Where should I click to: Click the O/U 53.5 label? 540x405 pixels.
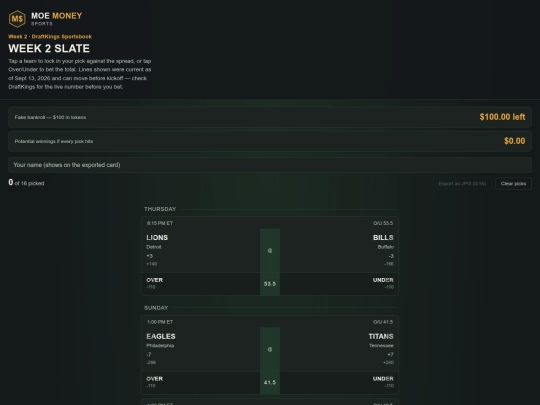click(383, 223)
